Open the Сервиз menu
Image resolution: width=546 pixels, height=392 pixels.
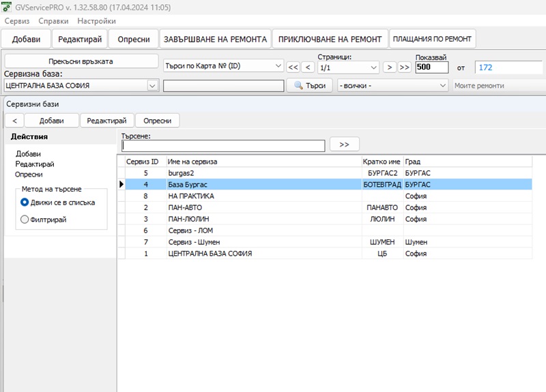tap(16, 21)
